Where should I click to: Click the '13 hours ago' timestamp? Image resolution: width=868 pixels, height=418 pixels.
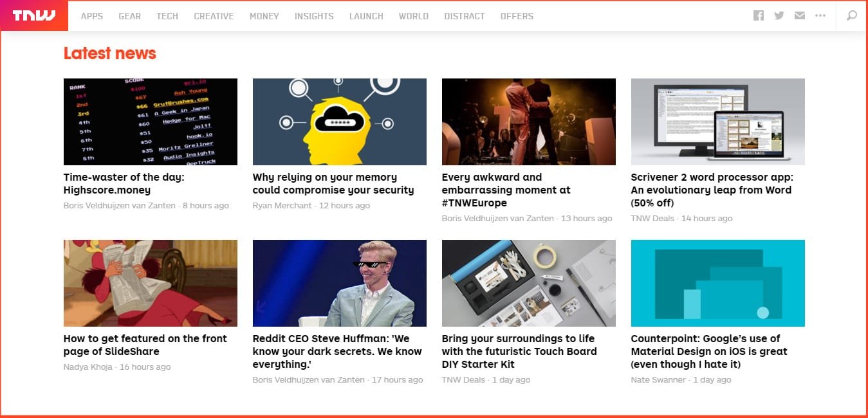pos(587,219)
